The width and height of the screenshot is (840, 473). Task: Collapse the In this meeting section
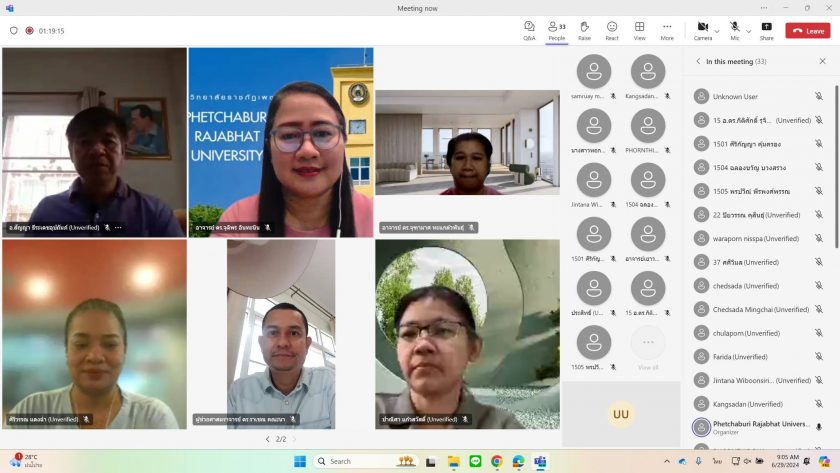698,61
